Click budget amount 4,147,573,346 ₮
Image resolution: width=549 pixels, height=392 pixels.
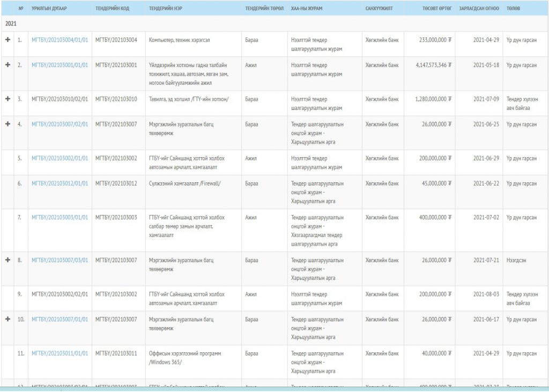[434, 65]
